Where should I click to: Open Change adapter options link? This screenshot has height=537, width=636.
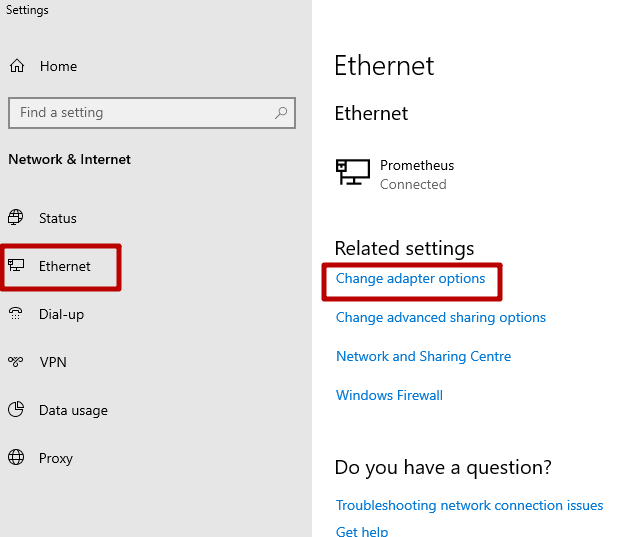click(410, 279)
